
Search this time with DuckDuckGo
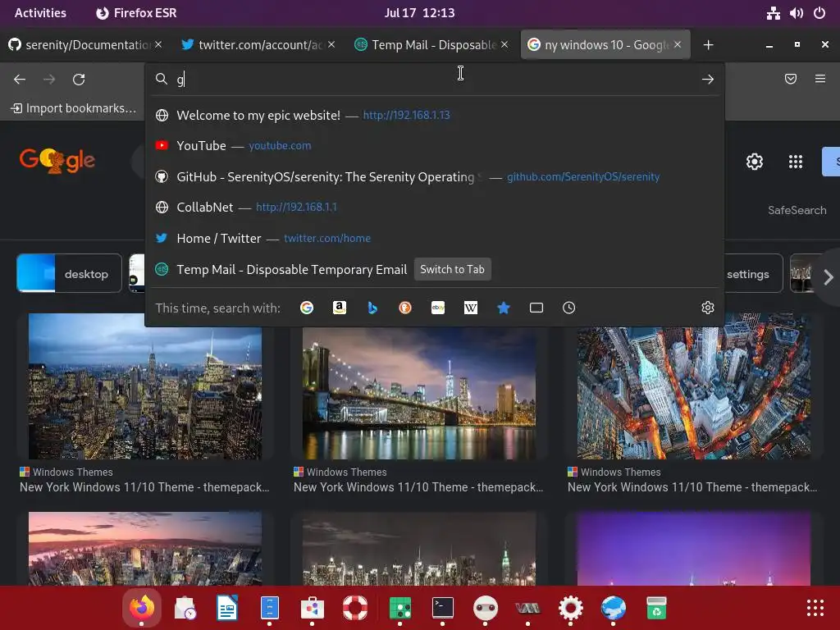pyautogui.click(x=405, y=308)
